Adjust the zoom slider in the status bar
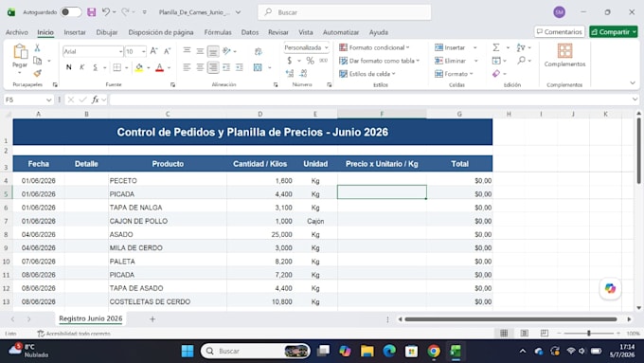Screen dimensions: 644x363 click(x=588, y=334)
